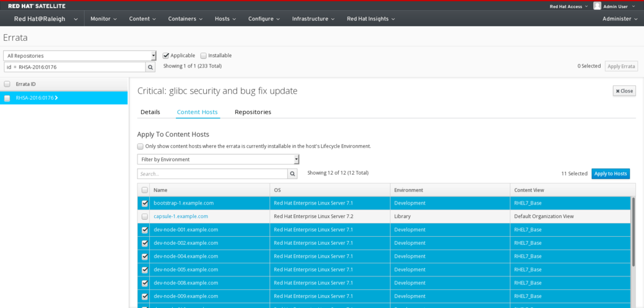Open the dev-node-001.example.com host link
The width and height of the screenshot is (644, 308).
(x=186, y=230)
